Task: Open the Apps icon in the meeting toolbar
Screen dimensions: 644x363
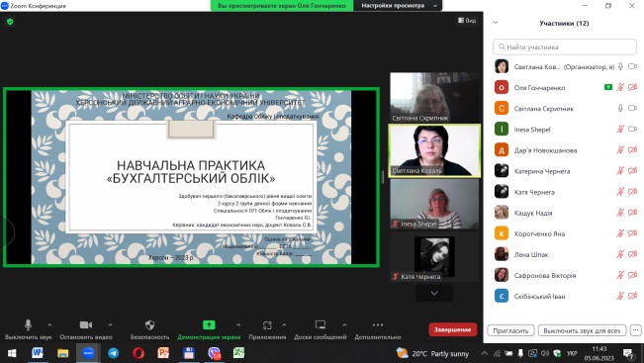Action: (267, 325)
